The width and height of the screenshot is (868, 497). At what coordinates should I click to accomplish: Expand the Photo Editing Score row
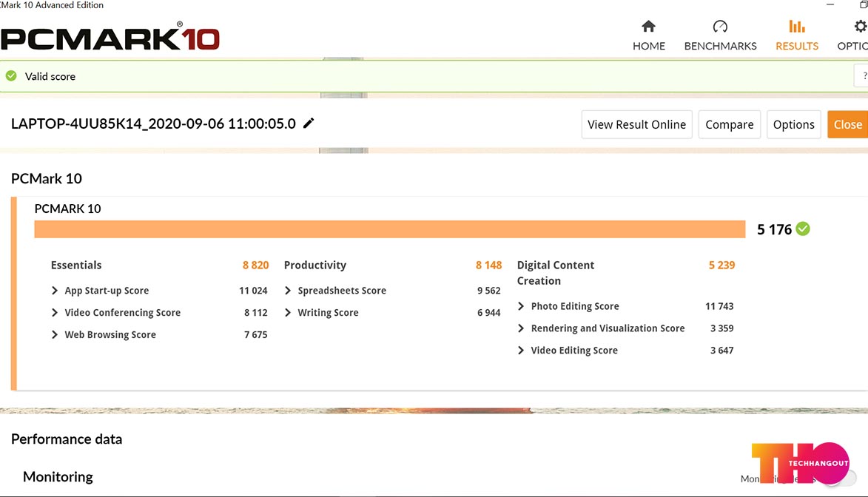[x=520, y=306]
